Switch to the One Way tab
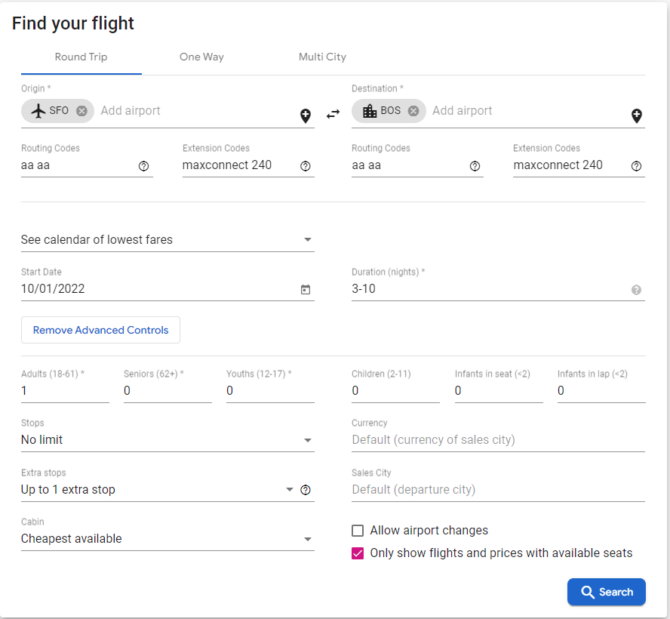 point(202,57)
